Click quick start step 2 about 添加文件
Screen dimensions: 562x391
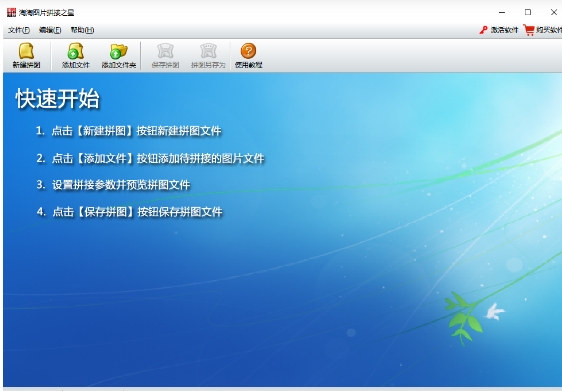coord(150,158)
